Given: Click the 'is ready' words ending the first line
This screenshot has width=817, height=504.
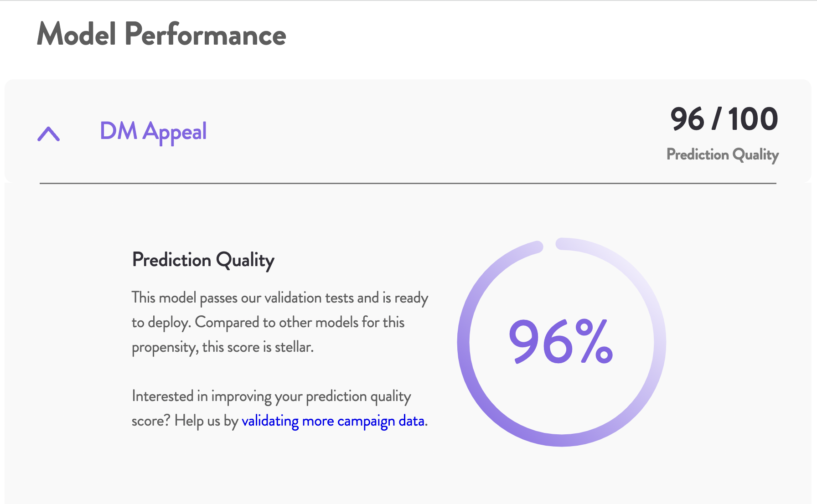Looking at the screenshot, I should [x=405, y=298].
